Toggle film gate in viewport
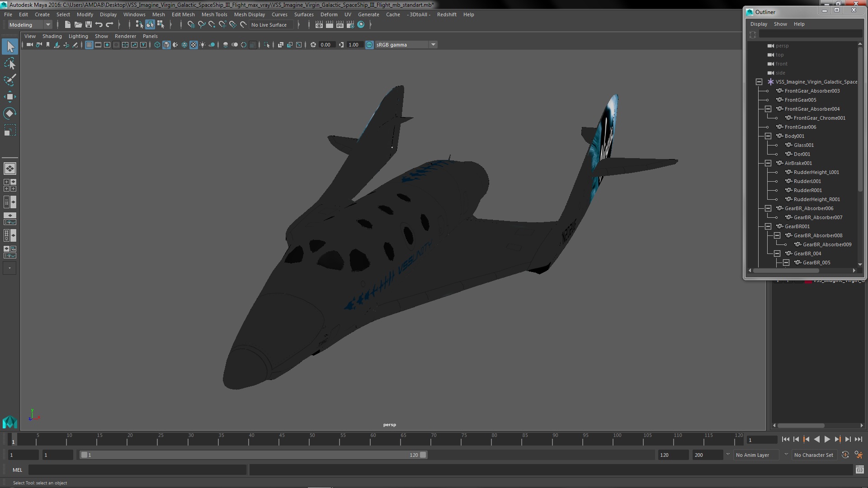868x488 pixels. tap(98, 45)
